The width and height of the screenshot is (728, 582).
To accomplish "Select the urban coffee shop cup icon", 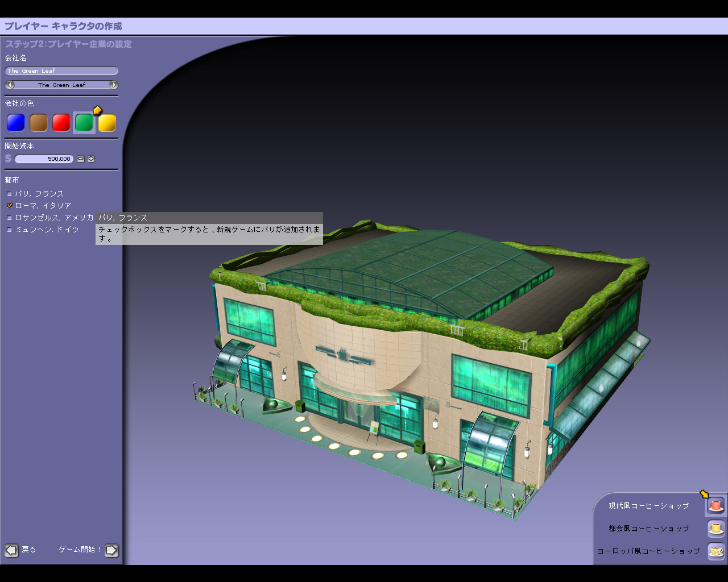I will click(716, 529).
